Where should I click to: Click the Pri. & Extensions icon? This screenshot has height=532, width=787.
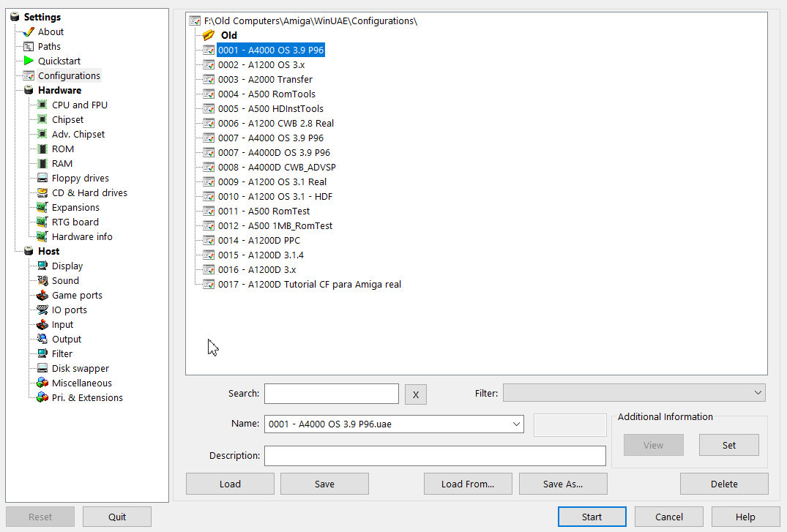pos(42,397)
